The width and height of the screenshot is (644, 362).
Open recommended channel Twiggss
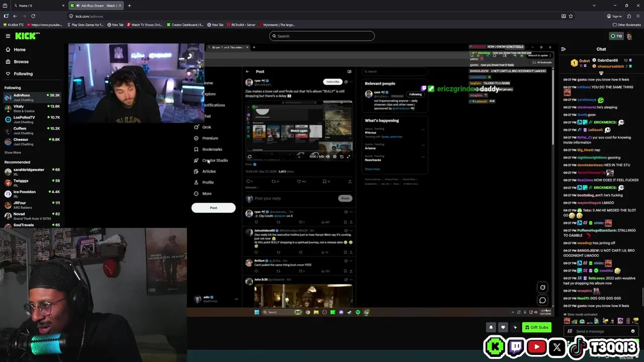[x=32, y=183]
